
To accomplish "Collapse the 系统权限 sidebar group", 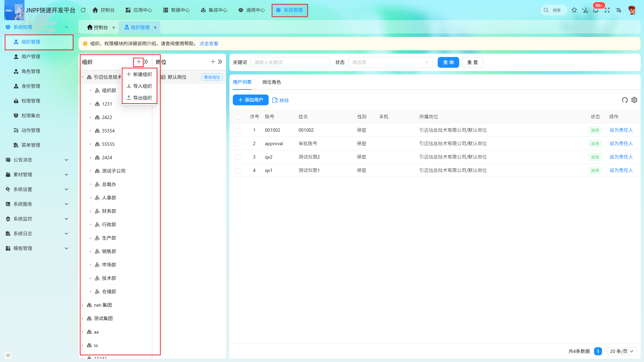I will click(x=37, y=27).
